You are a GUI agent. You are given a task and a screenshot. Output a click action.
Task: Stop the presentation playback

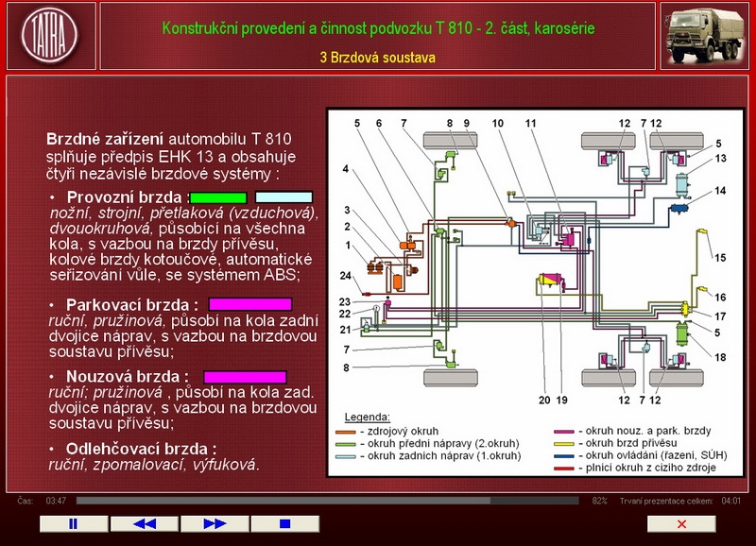[x=285, y=524]
